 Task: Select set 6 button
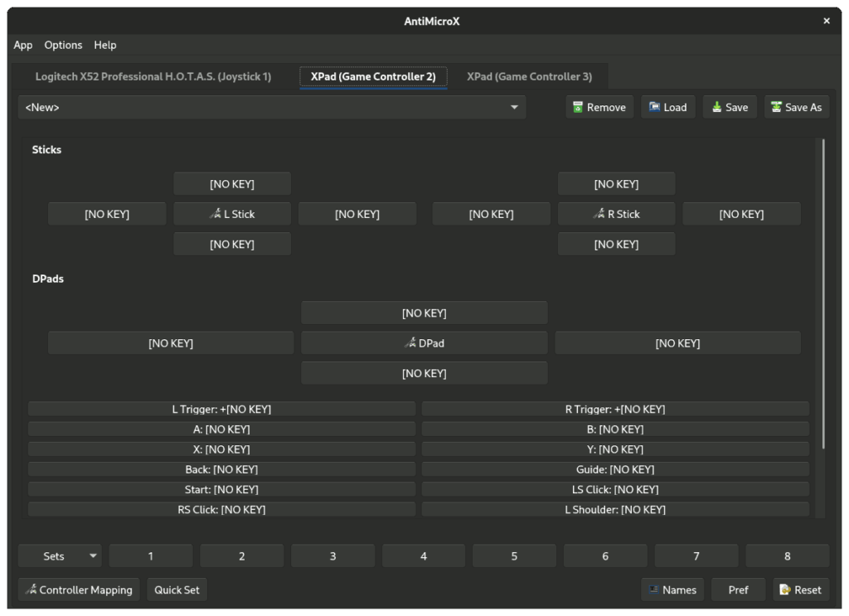coord(605,556)
